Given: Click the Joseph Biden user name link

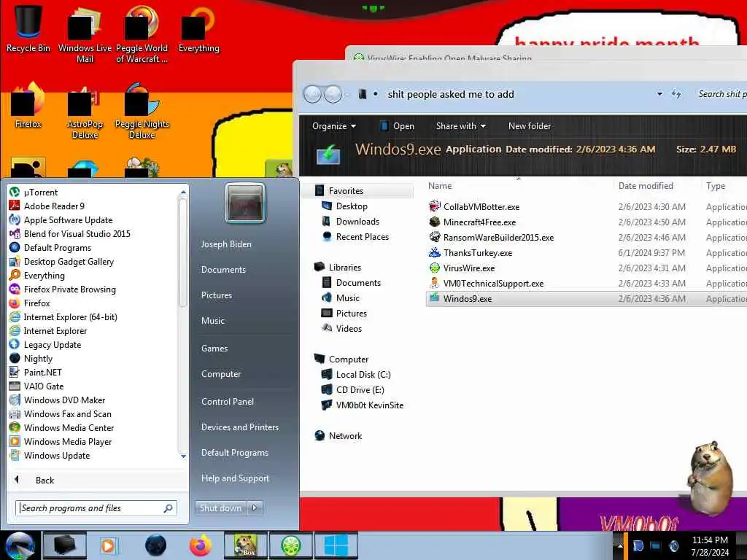Looking at the screenshot, I should coord(226,244).
